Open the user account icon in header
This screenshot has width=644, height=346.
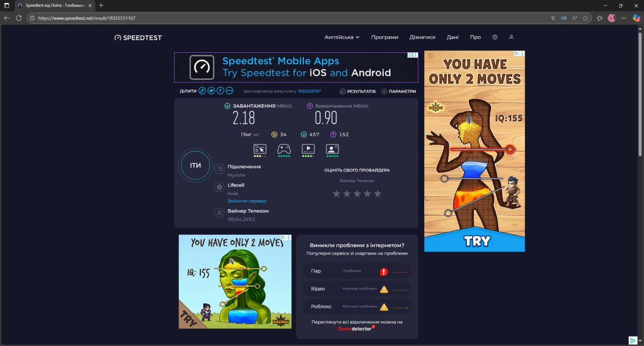[x=511, y=37]
